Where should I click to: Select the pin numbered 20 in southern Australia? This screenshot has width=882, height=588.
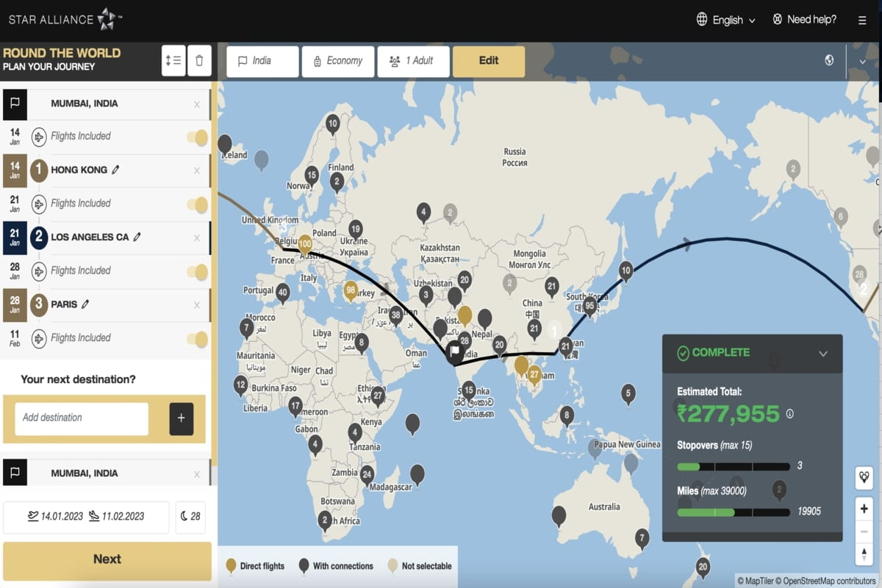(703, 567)
